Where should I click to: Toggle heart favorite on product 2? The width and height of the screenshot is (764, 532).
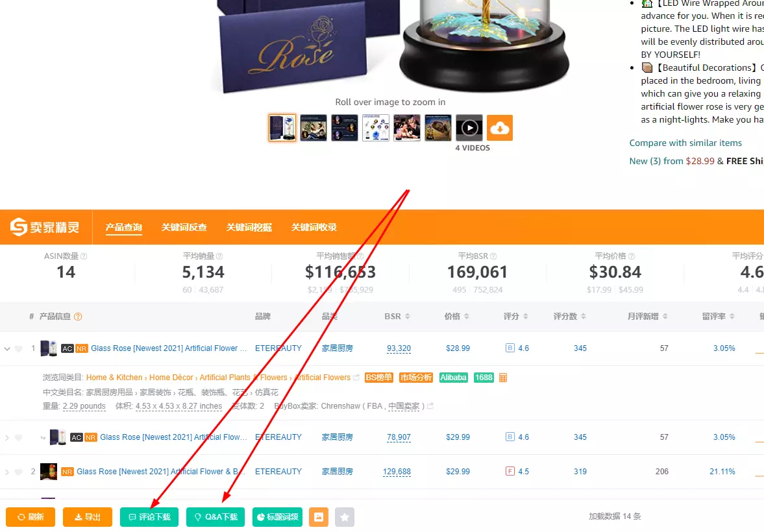pos(19,472)
